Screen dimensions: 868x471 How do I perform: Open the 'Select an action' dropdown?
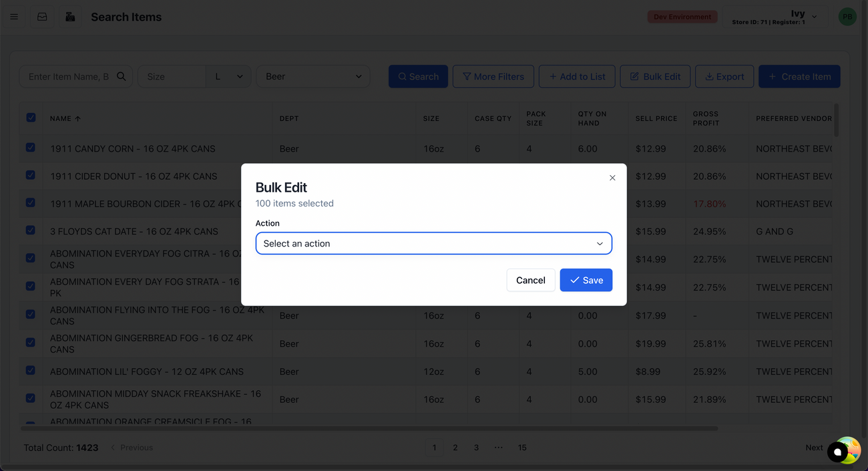coord(433,243)
